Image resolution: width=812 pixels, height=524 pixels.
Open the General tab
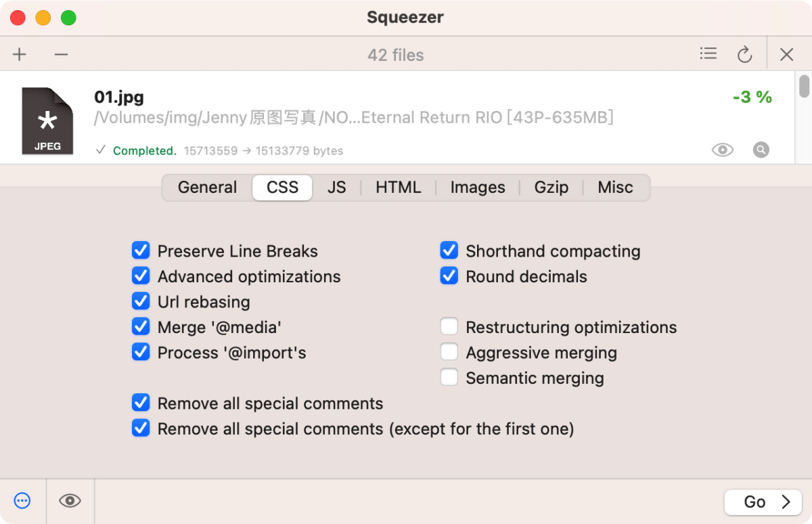point(207,188)
